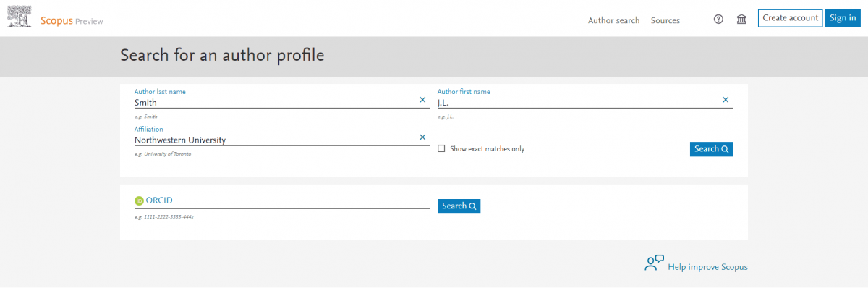868x288 pixels.
Task: Run the author name Search button
Action: click(712, 149)
